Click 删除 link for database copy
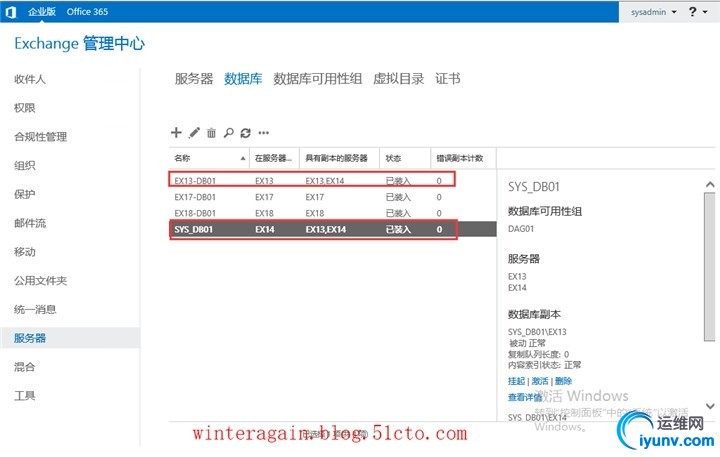Screen dimensions: 720x457 pos(563,381)
